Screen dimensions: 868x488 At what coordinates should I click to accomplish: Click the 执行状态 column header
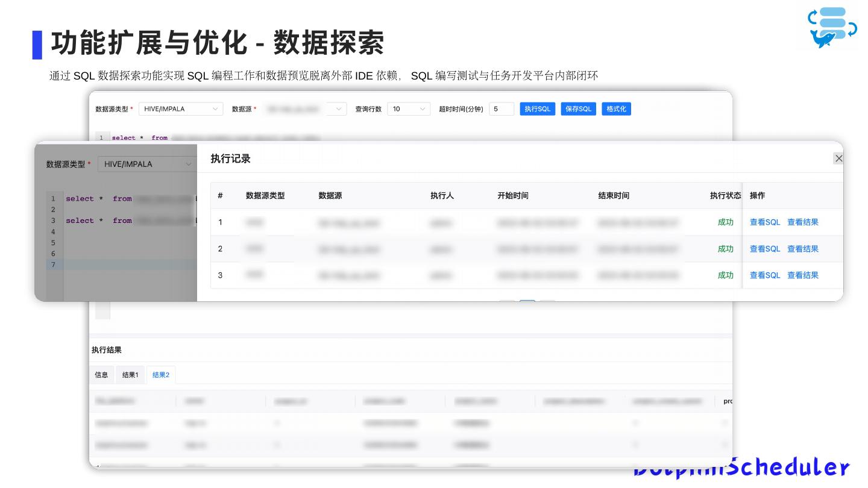coord(726,196)
